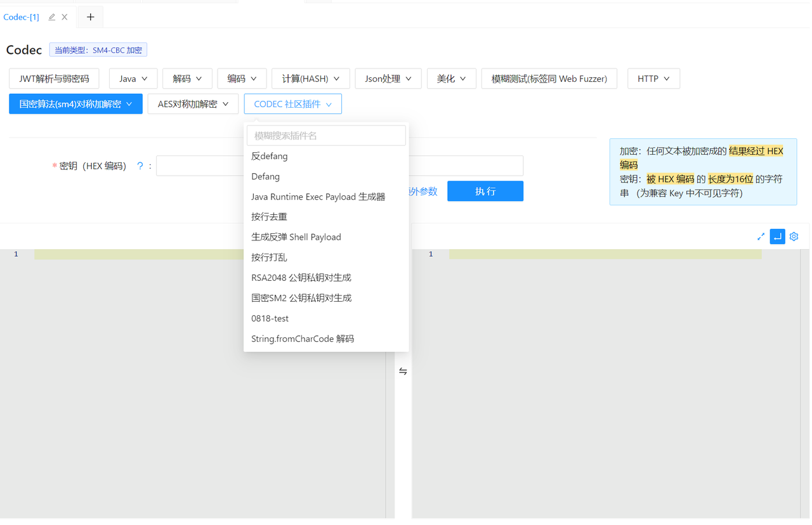This screenshot has height=525, width=812.
Task: Add a new tab with plus icon
Action: click(x=90, y=17)
